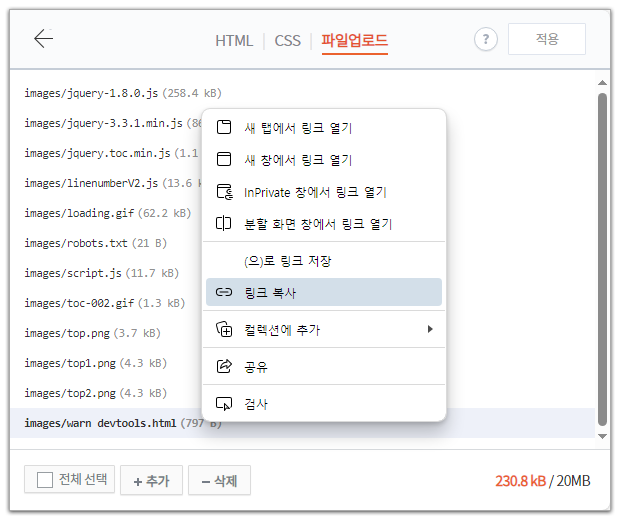Choose 새 창에서 링크 열기
This screenshot has height=520, width=620.
tap(323, 159)
